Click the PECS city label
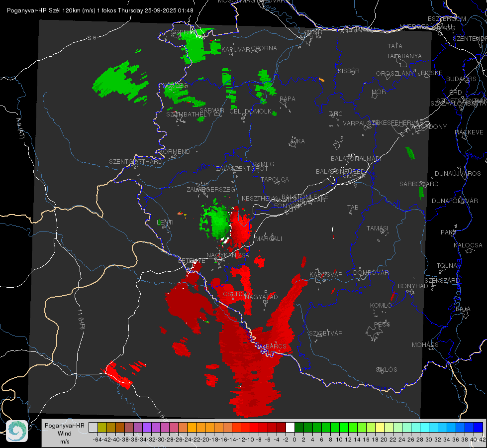Image resolution: width=487 pixels, height=448 pixels. [x=382, y=324]
